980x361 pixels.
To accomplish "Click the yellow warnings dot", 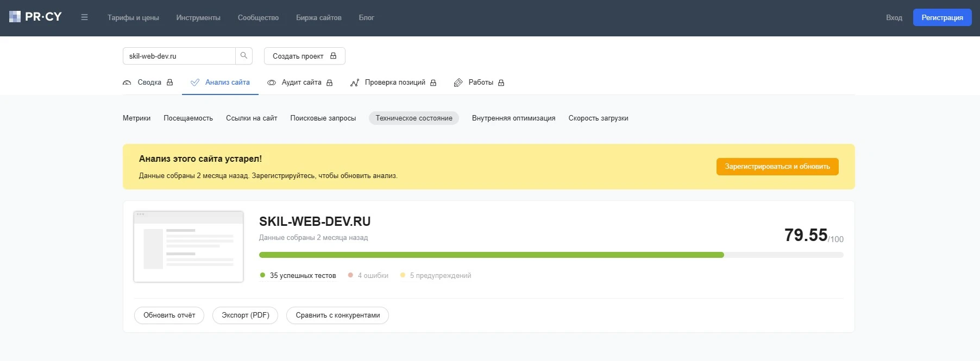I will 403,275.
